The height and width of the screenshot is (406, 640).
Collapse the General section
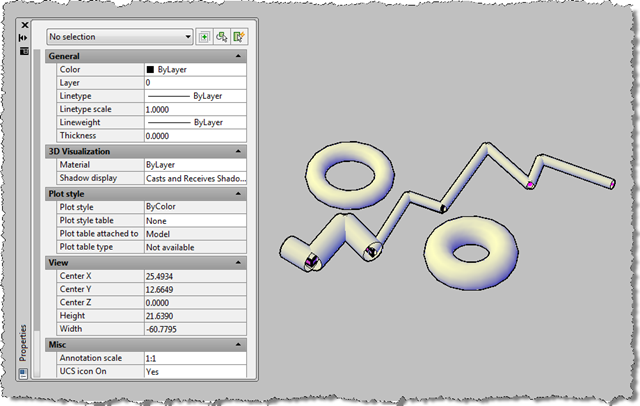point(238,57)
